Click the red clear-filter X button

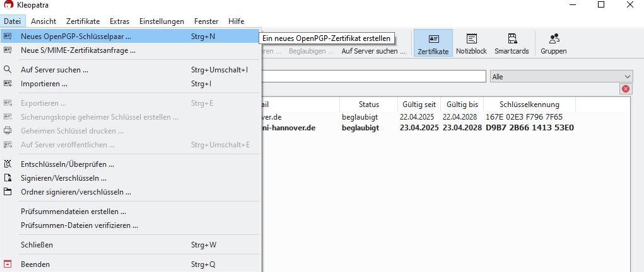tap(626, 89)
